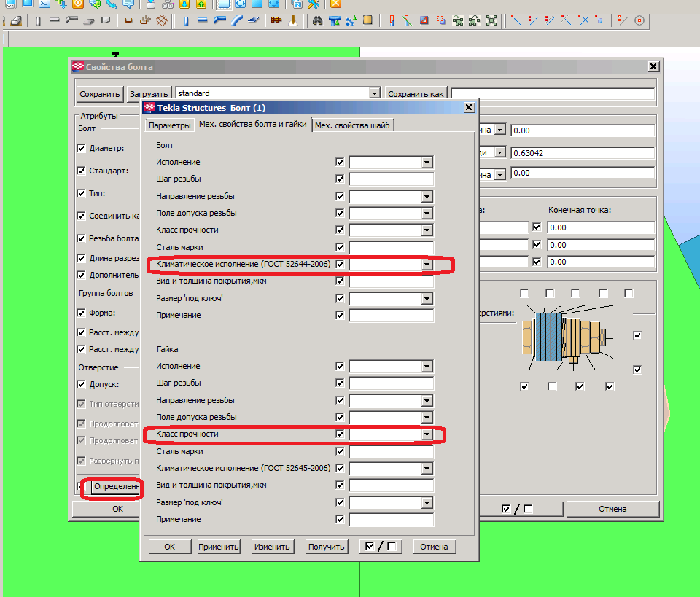The height and width of the screenshot is (597, 700).
Task: Click the circle snap icon at toolbar end
Action: click(639, 20)
